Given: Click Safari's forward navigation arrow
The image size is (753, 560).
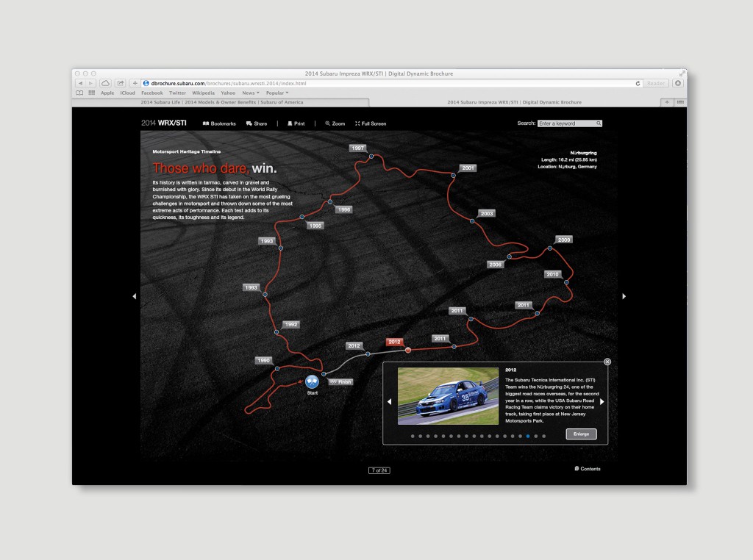Looking at the screenshot, I should 90,83.
